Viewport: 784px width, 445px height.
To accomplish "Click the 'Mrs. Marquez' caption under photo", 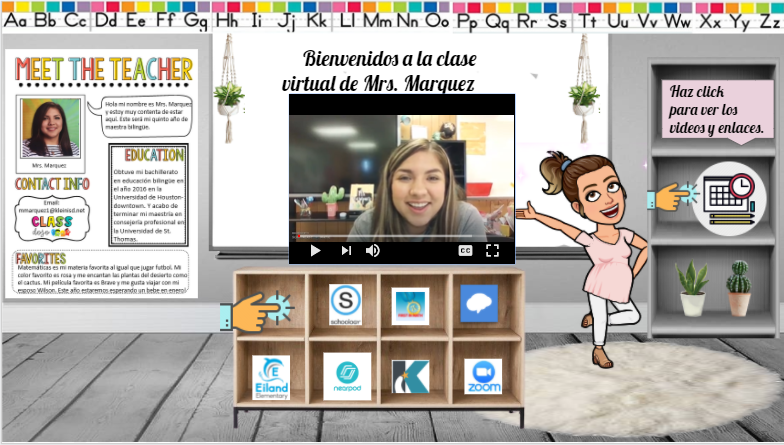I will coord(49,166).
